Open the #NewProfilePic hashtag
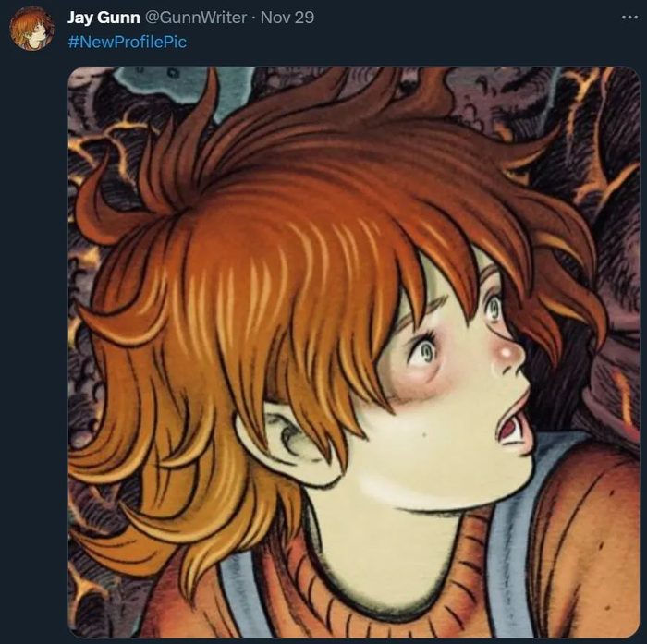Screen dimensions: 647x644 [x=127, y=42]
